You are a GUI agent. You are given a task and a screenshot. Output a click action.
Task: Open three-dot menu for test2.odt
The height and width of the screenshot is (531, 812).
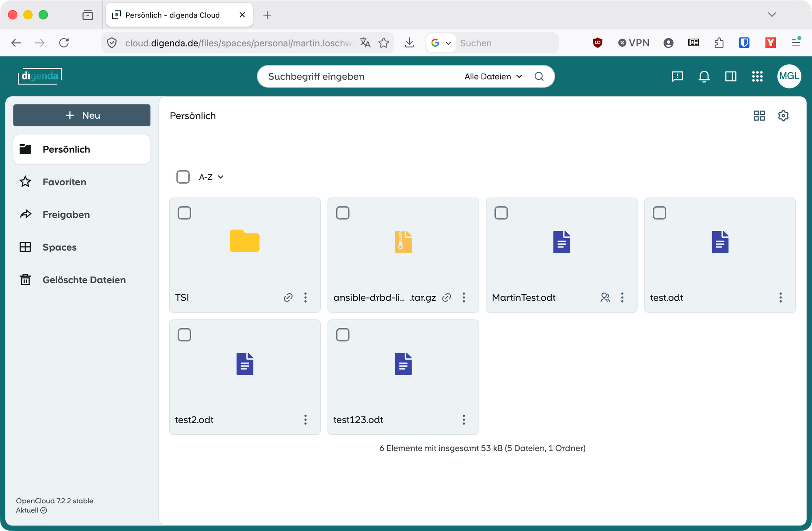[305, 420]
